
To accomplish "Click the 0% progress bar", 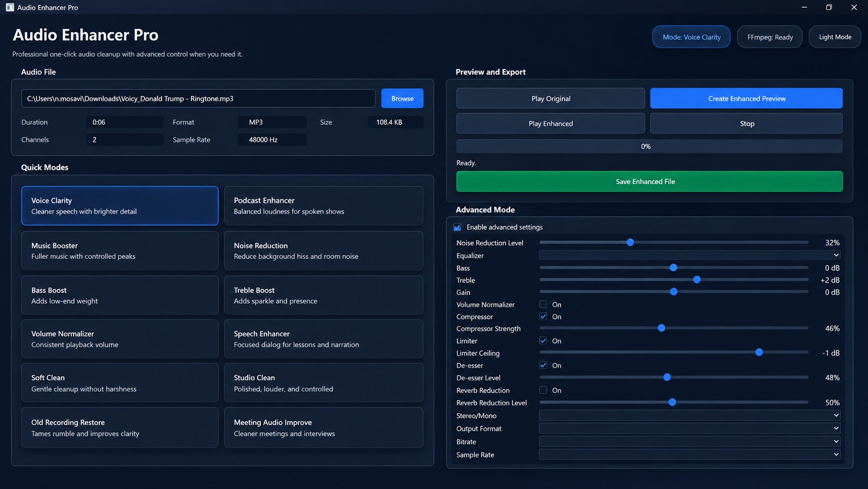I will click(649, 146).
